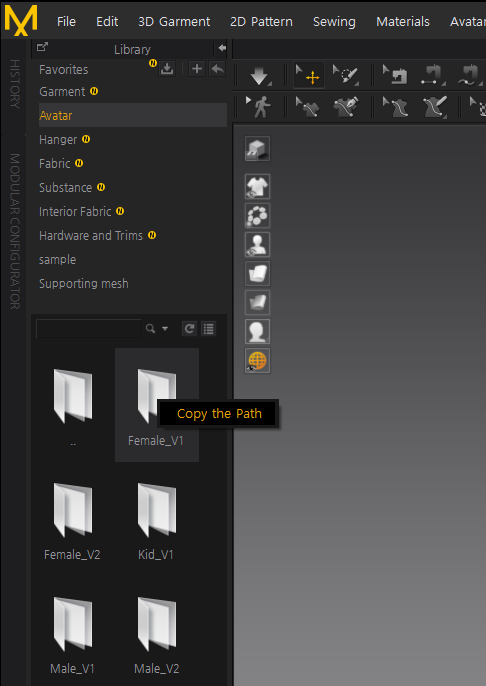Select the walking avatar motion tool
Image resolution: width=486 pixels, height=686 pixels.
(x=259, y=107)
